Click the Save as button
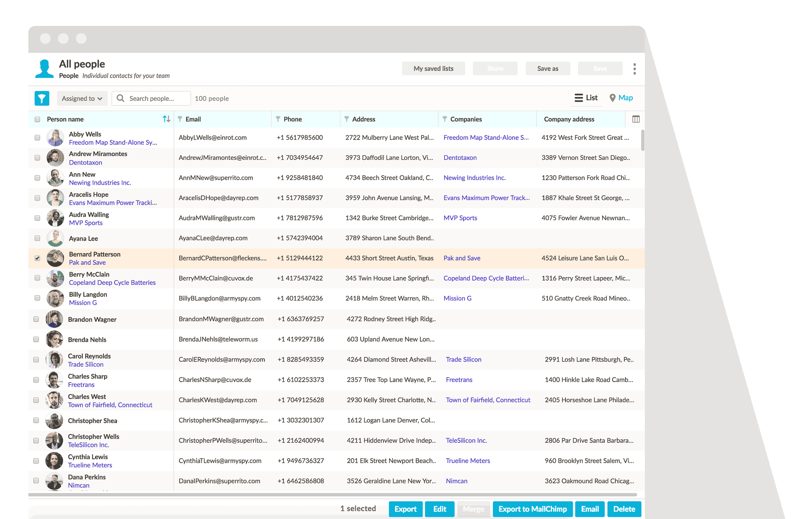Viewport: 812px width, 519px height. pyautogui.click(x=548, y=69)
